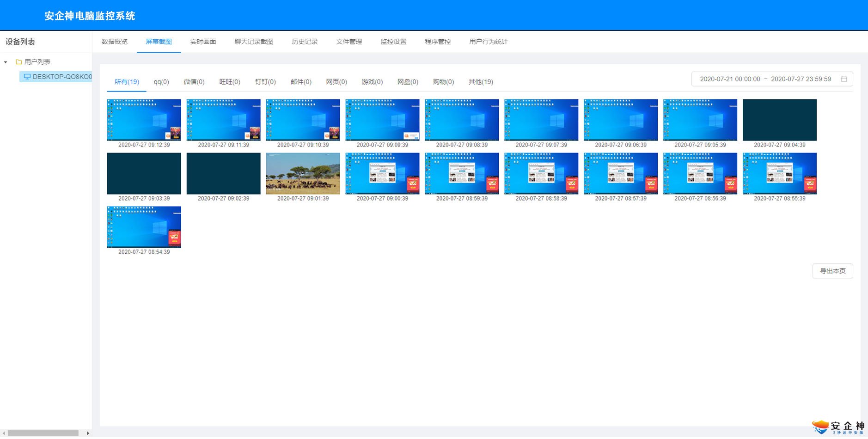This screenshot has width=868, height=439.
Task: Open the date range calendar icon
Action: [844, 79]
